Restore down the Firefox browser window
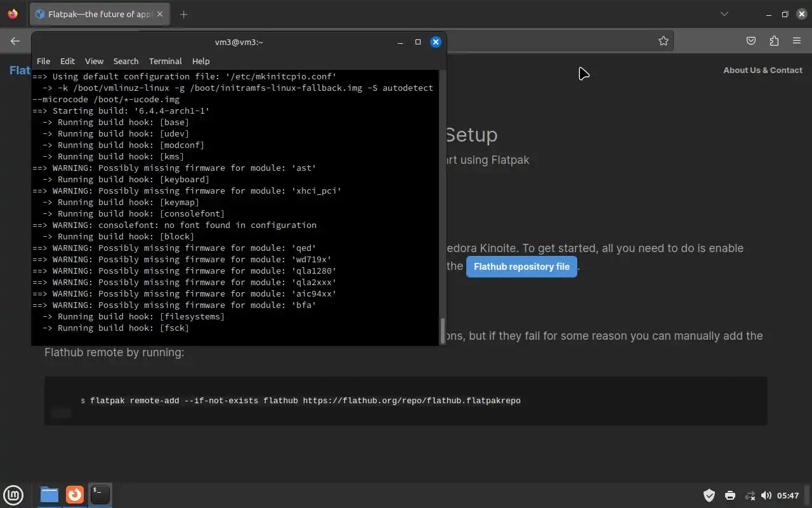The height and width of the screenshot is (508, 812). coord(785,14)
